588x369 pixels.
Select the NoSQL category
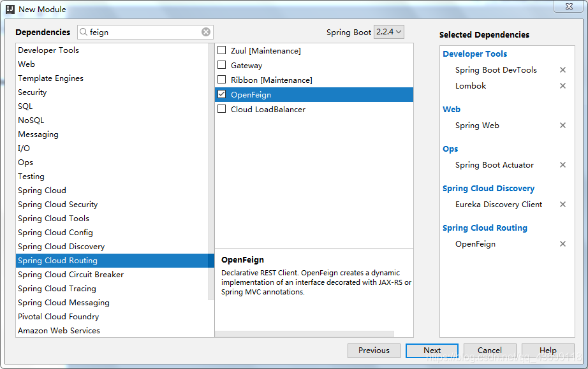112,120
